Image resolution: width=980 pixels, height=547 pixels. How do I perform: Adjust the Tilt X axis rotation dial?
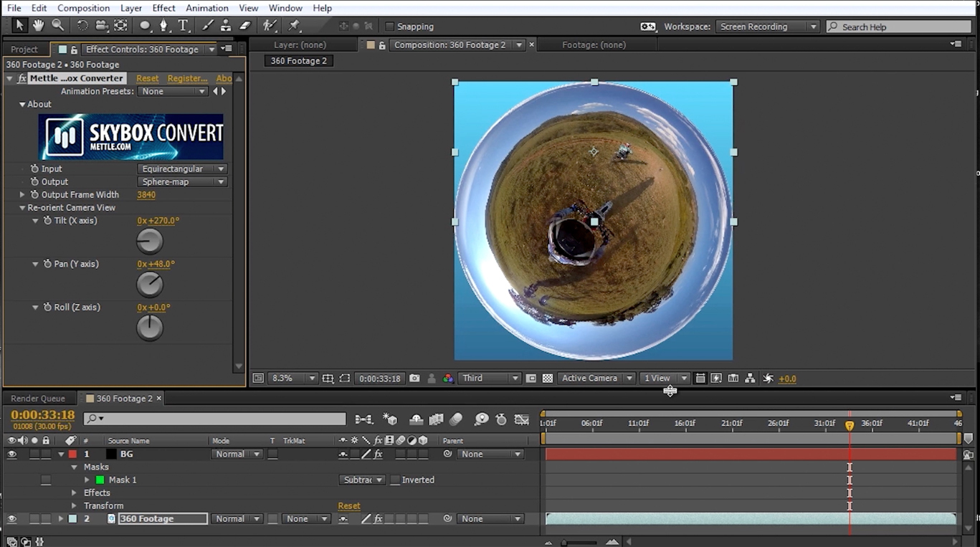[x=150, y=241]
